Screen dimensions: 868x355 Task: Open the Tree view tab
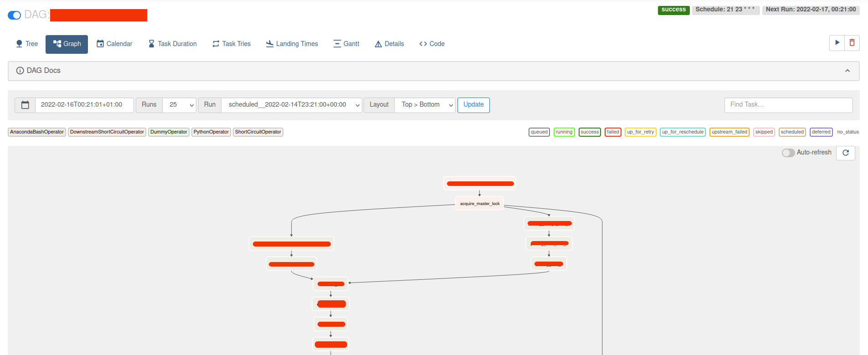pyautogui.click(x=27, y=44)
